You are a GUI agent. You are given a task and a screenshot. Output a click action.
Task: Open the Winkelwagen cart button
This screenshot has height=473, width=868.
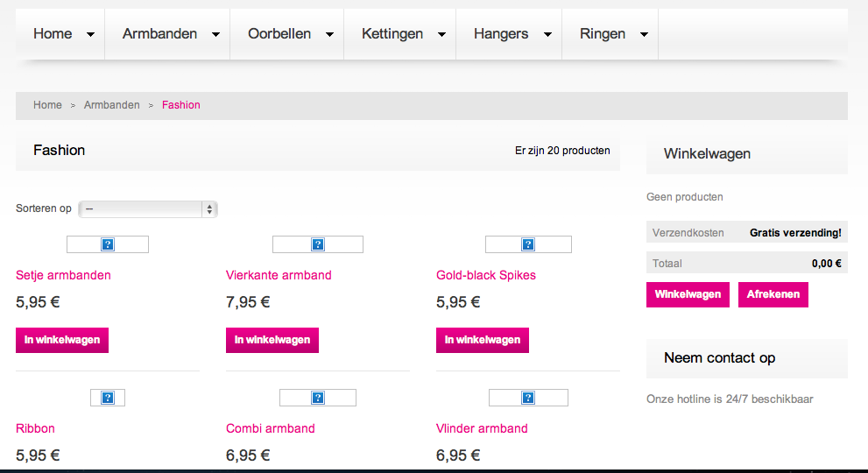(x=688, y=294)
